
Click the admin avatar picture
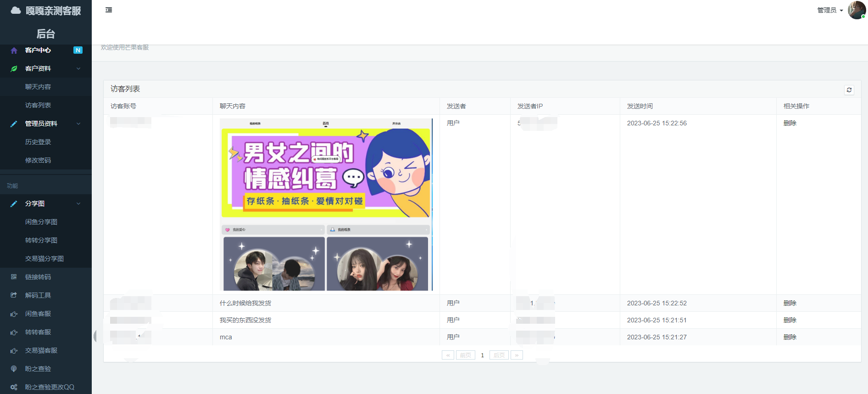click(x=856, y=10)
